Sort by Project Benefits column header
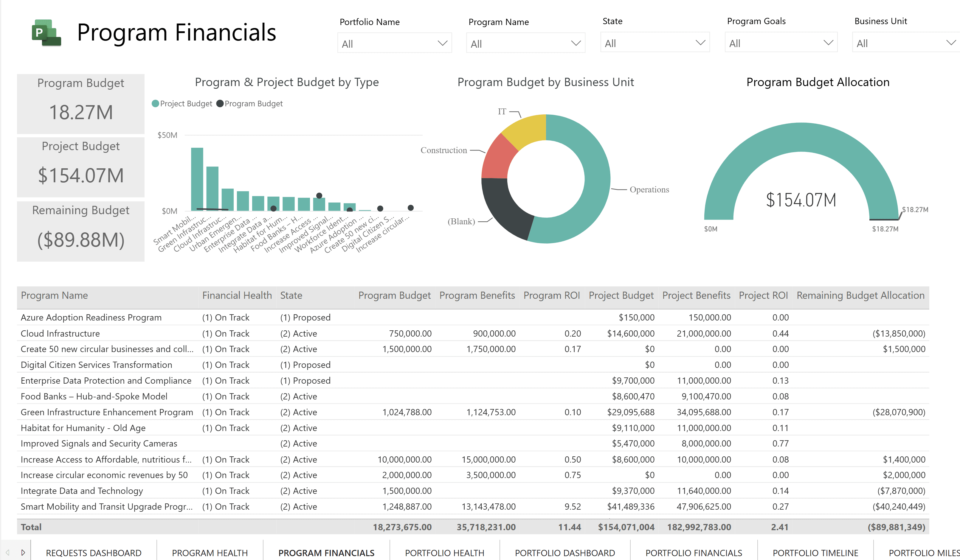Viewport: 960px width, 560px height. coord(697,295)
